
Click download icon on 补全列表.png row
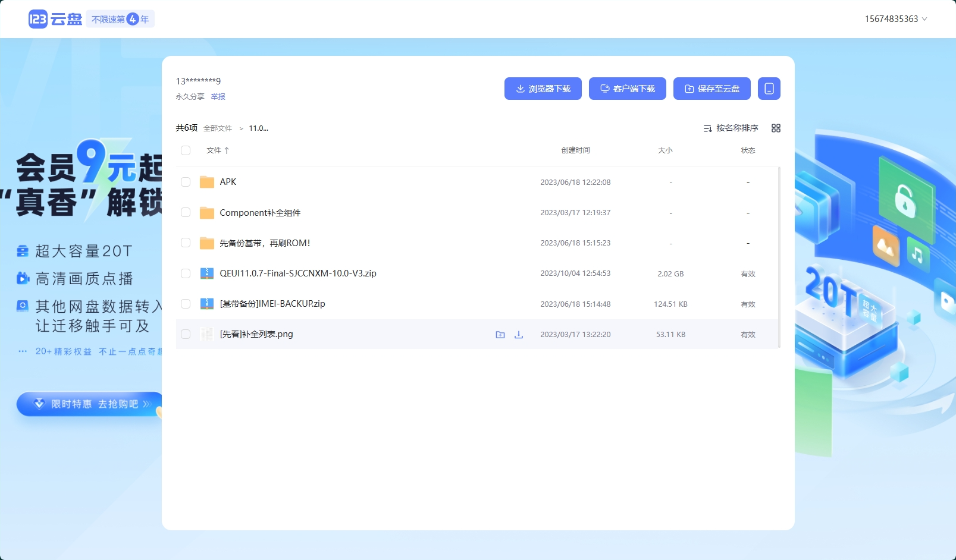(519, 335)
